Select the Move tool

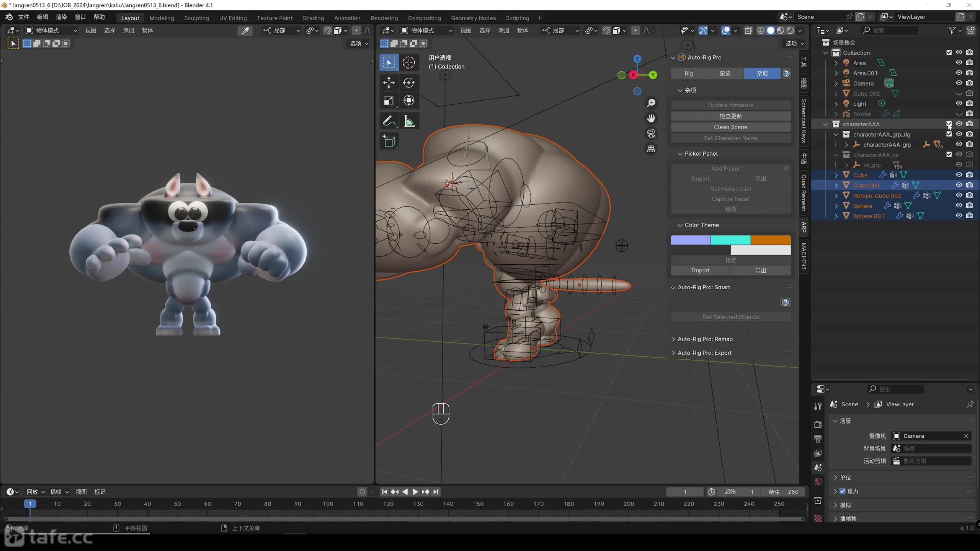(x=389, y=82)
